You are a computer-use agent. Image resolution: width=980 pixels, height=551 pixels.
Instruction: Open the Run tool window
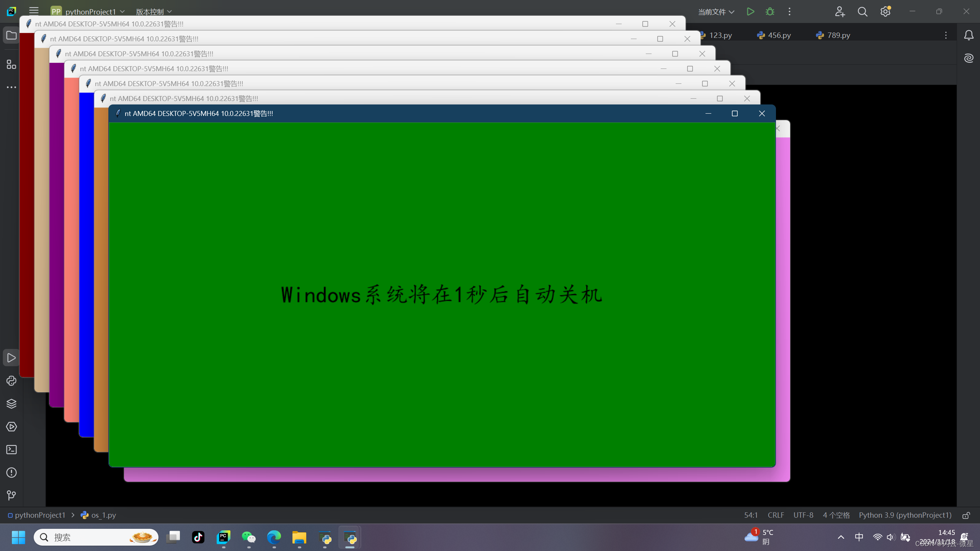11,358
